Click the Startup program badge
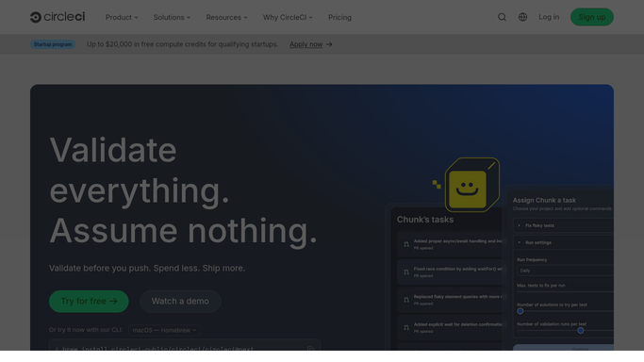The image size is (644, 362). pyautogui.click(x=53, y=44)
